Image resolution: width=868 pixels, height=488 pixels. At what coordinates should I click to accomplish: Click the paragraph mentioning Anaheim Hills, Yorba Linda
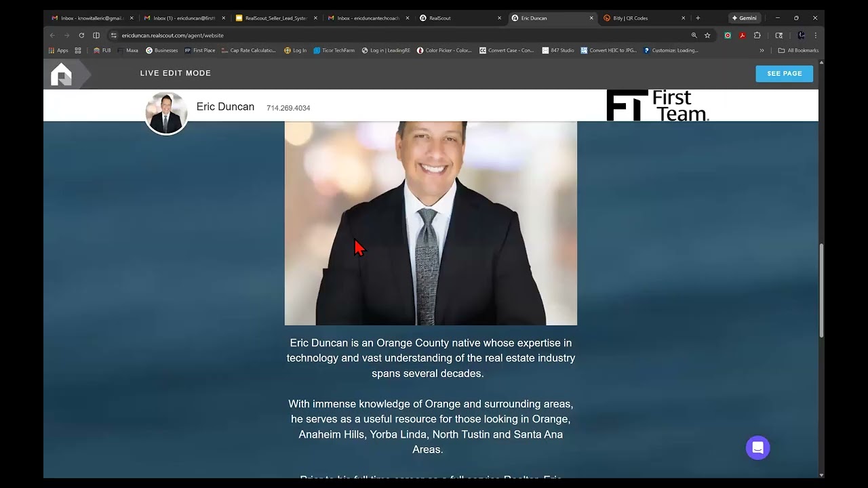coord(431,426)
